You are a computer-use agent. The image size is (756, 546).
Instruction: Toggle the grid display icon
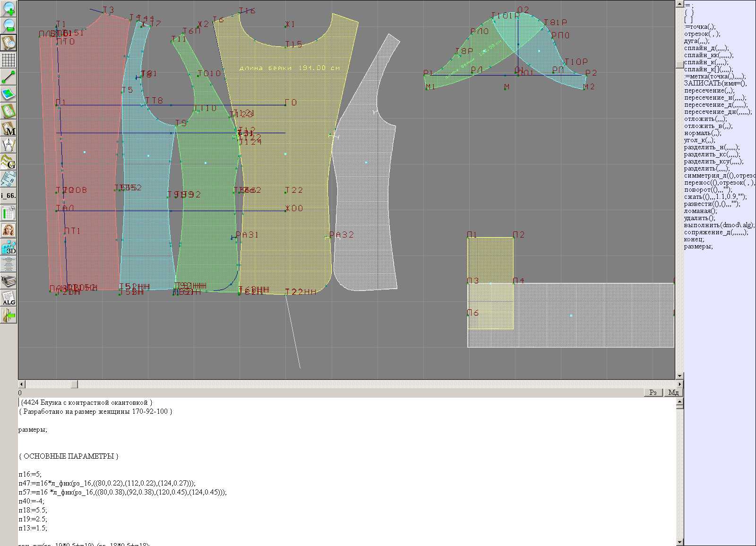click(9, 60)
